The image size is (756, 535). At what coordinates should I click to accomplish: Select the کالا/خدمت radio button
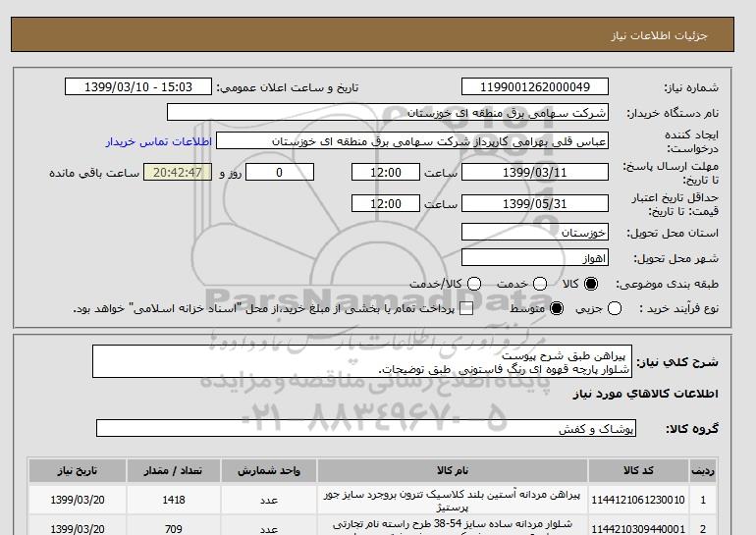pos(474,284)
